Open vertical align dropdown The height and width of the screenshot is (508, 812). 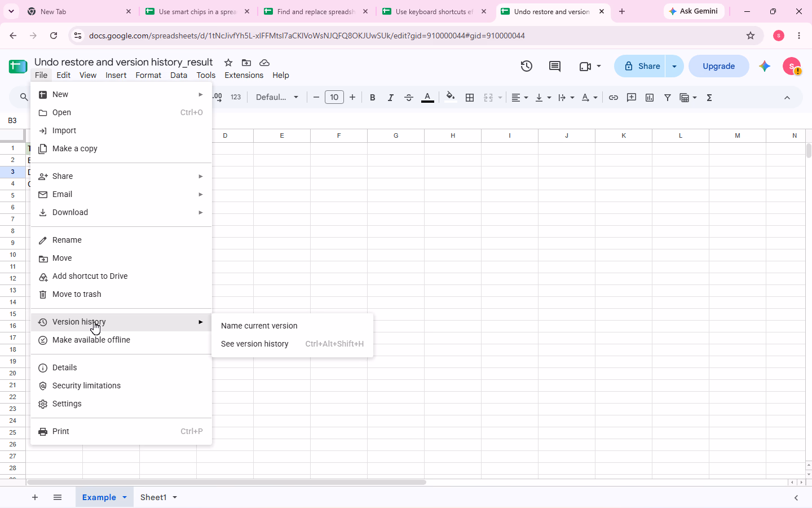click(543, 98)
